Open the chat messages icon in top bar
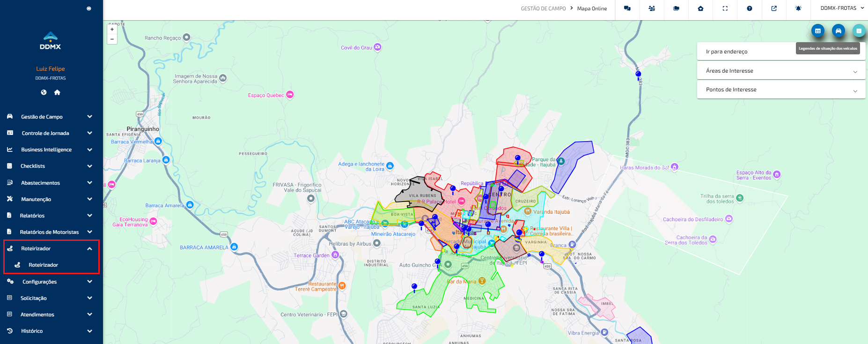Screen dimensions: 868x344 point(627,8)
